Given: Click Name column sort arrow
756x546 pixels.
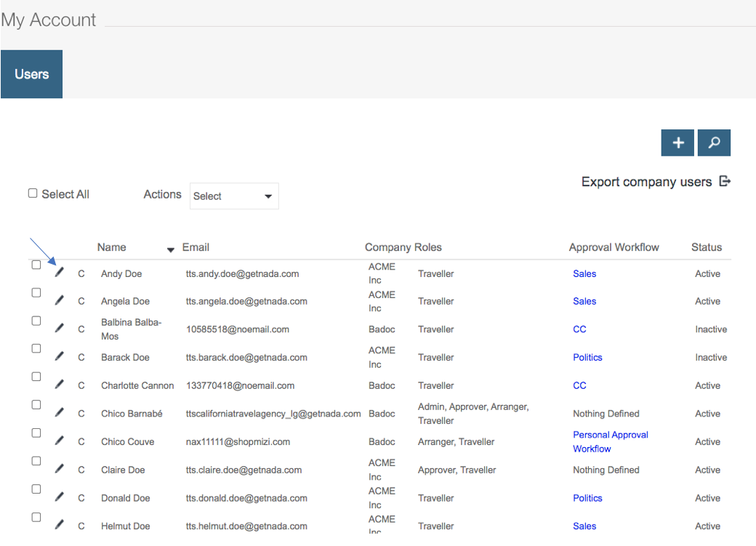Looking at the screenshot, I should pos(171,249).
